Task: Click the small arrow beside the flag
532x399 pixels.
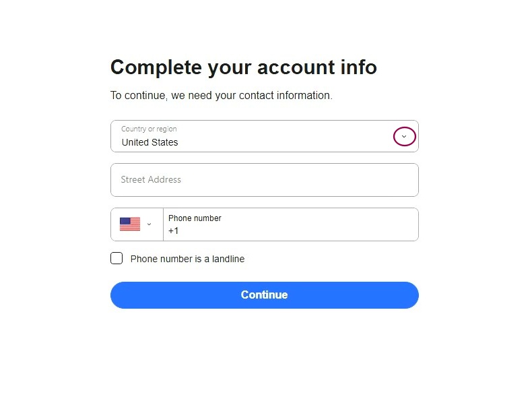Action: click(x=149, y=224)
